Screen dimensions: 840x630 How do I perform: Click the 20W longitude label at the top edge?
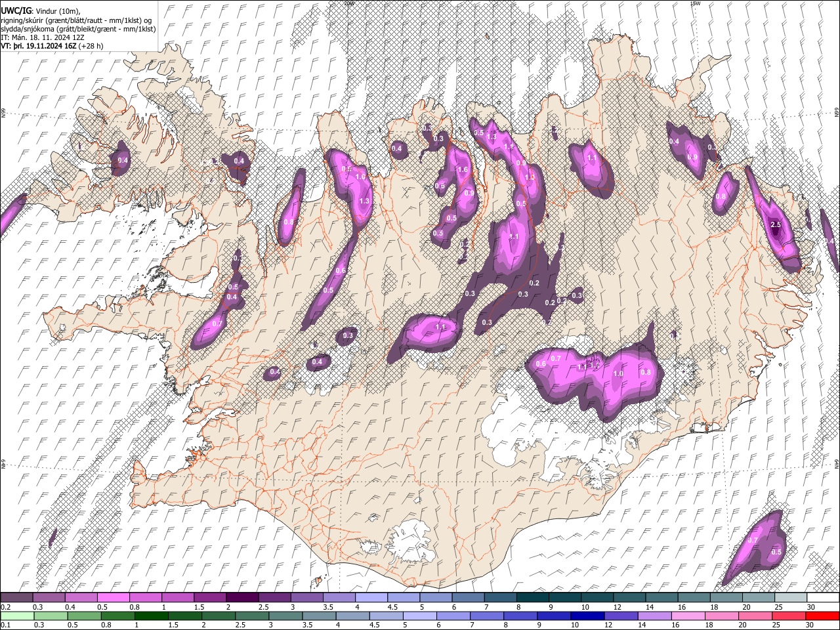pyautogui.click(x=349, y=3)
